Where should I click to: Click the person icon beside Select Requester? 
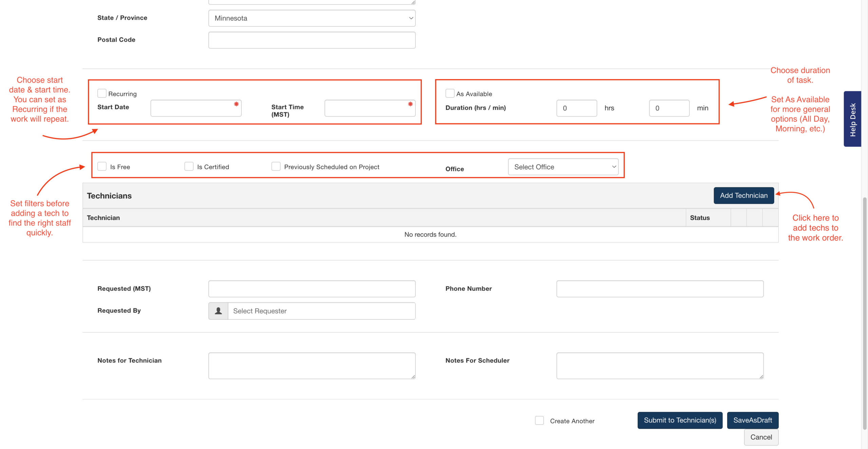coord(218,311)
